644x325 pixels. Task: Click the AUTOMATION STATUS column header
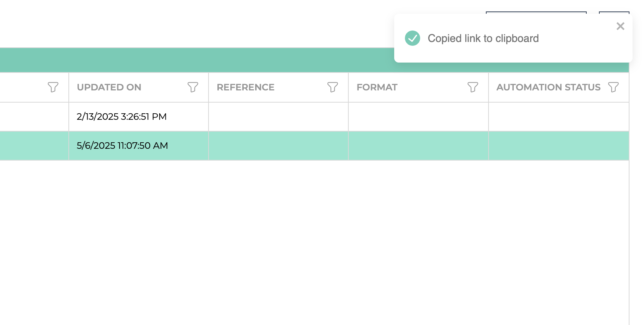click(x=548, y=87)
